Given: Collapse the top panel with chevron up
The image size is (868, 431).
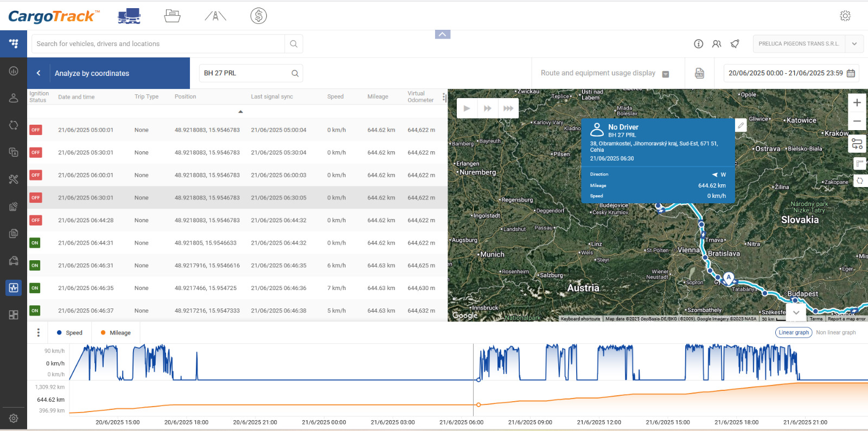Looking at the screenshot, I should pyautogui.click(x=443, y=35).
